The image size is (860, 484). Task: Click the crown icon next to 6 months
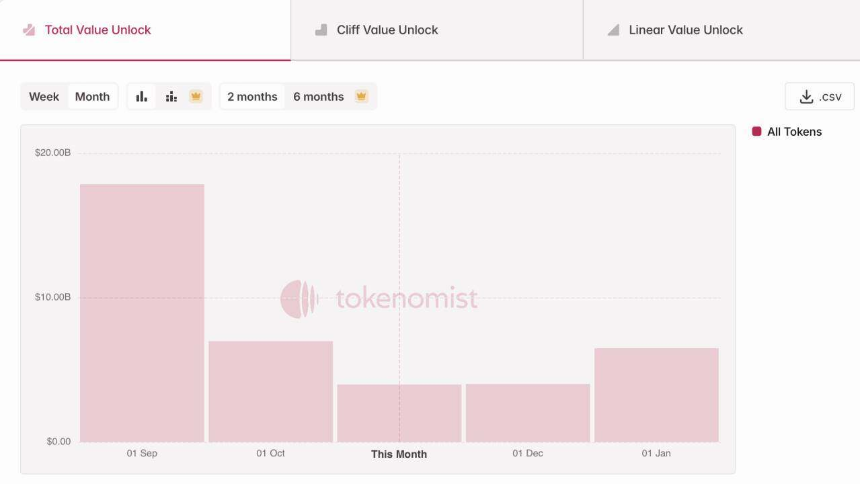(361, 97)
